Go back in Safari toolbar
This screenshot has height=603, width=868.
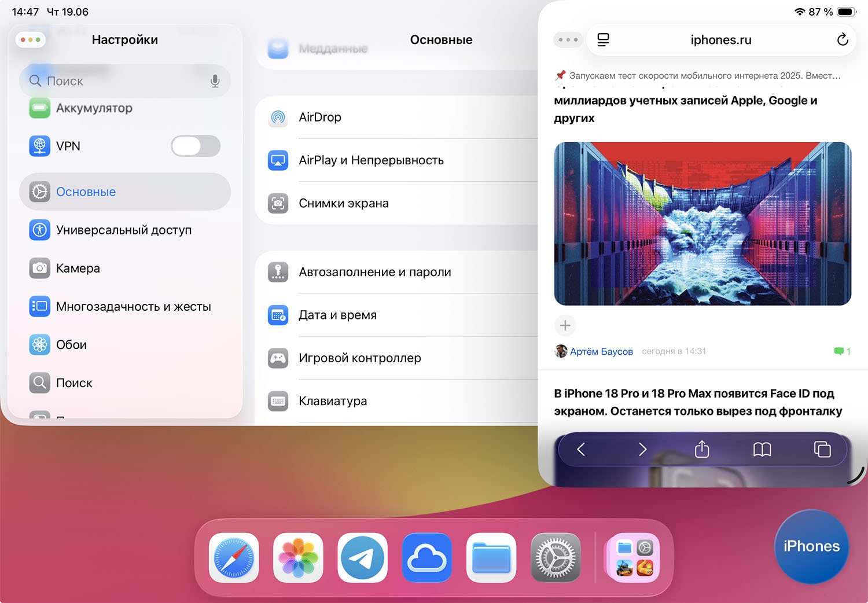[x=581, y=450]
